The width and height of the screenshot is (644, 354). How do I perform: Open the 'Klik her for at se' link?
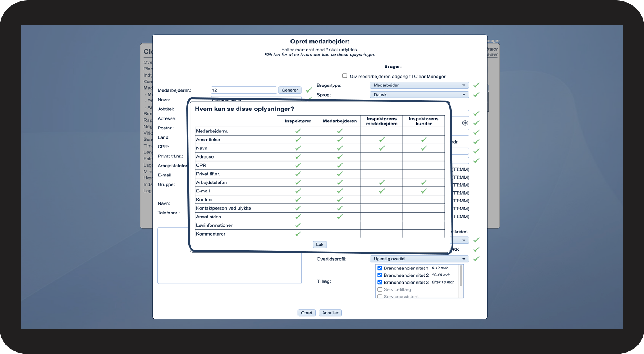point(320,55)
